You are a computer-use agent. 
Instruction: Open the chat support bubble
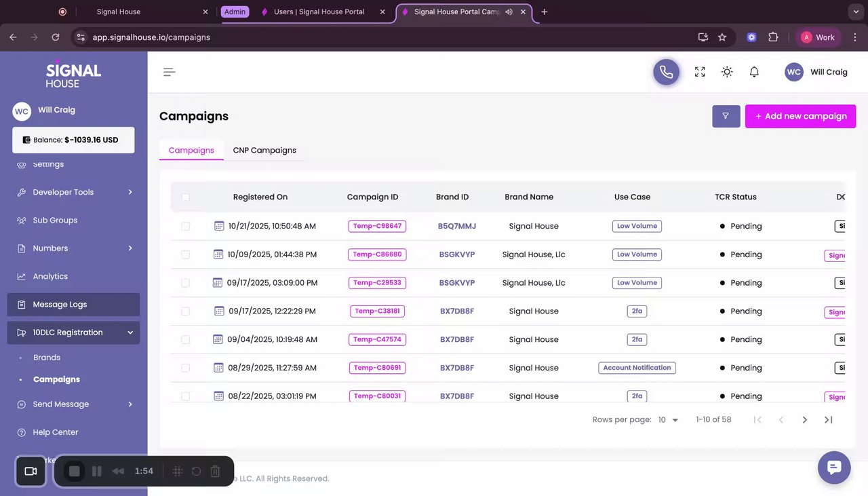(x=834, y=468)
